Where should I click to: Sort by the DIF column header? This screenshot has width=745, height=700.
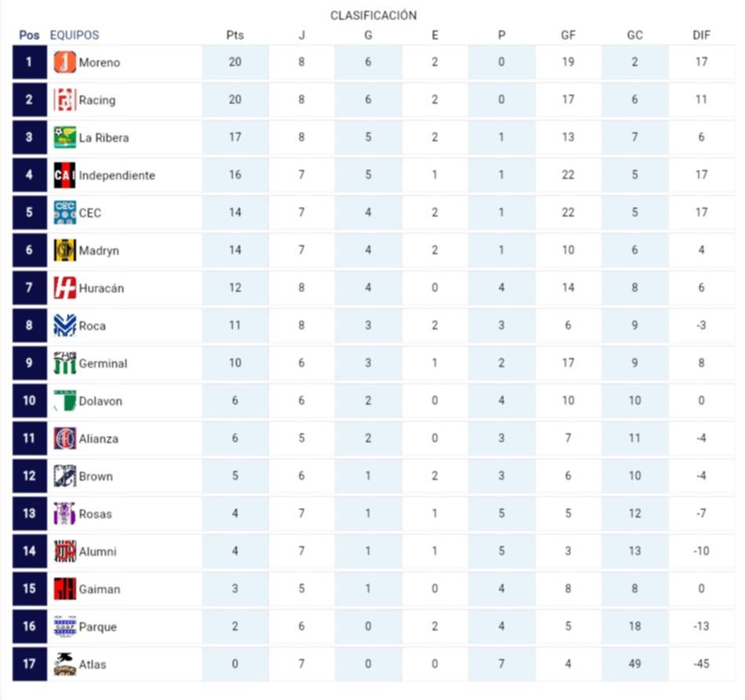point(701,35)
